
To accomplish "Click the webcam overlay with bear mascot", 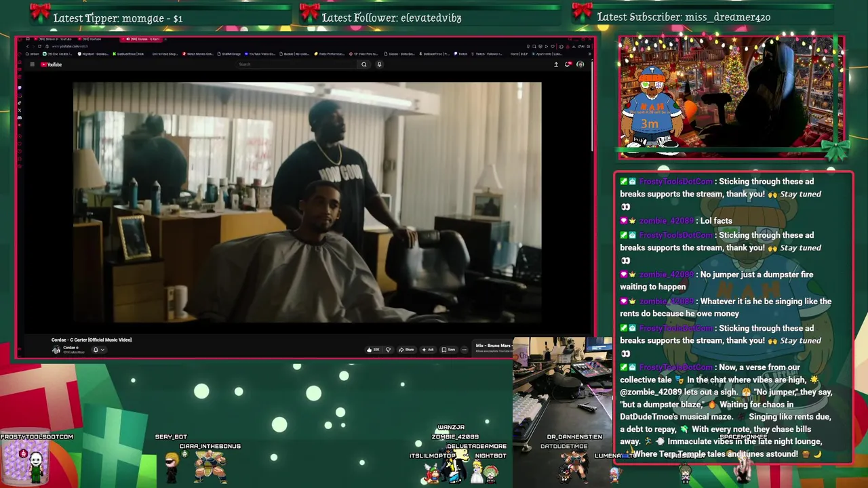I will pyautogui.click(x=730, y=96).
